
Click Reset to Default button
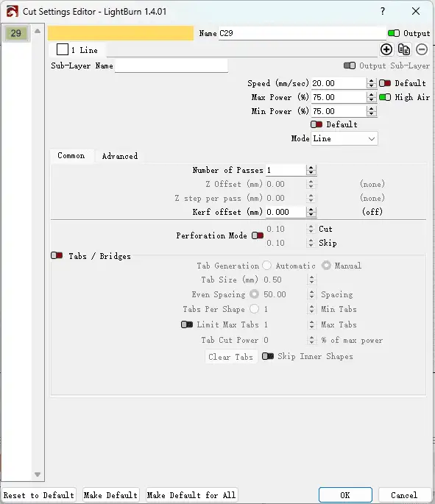[x=38, y=495]
